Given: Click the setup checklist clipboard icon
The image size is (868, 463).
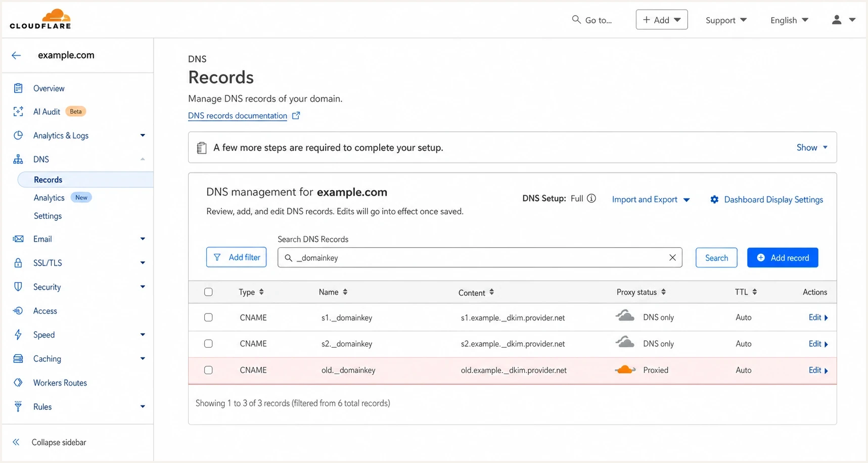Looking at the screenshot, I should point(202,148).
